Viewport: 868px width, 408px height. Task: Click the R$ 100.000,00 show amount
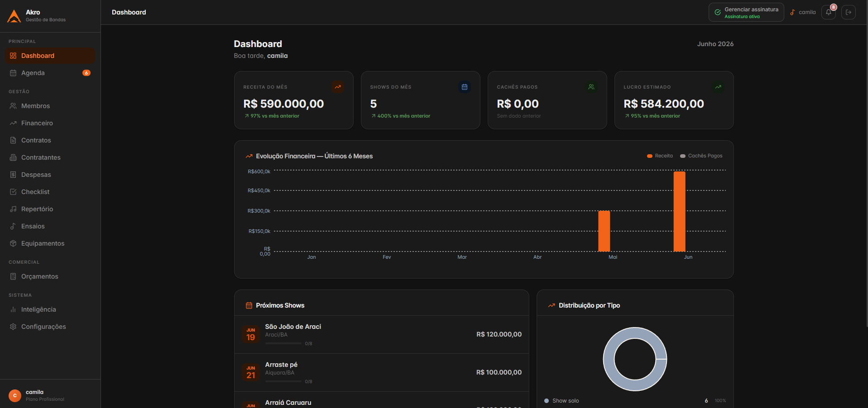pyautogui.click(x=499, y=372)
